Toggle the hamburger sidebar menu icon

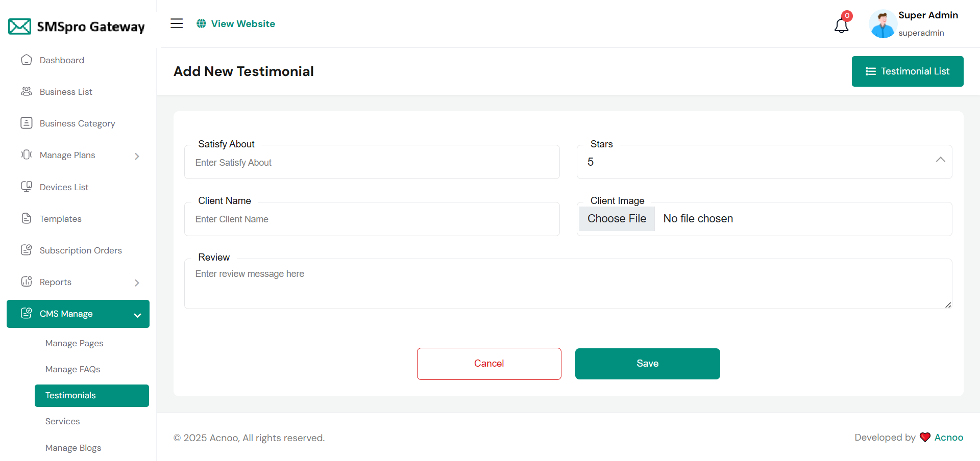coord(177,23)
